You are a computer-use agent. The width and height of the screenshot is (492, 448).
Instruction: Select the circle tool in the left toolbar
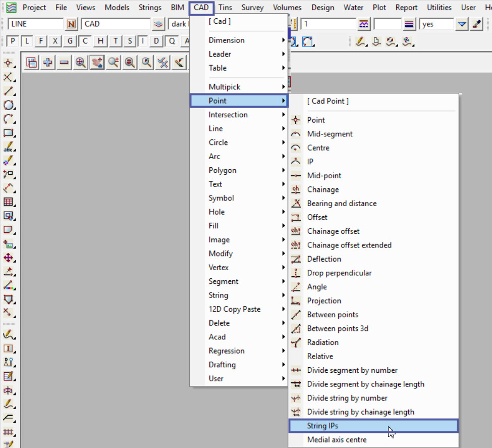[9, 105]
